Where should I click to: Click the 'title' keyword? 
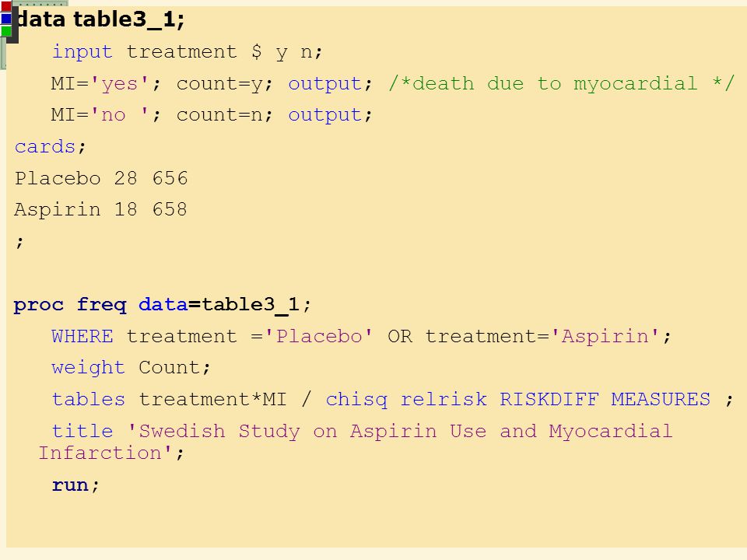[x=82, y=431]
